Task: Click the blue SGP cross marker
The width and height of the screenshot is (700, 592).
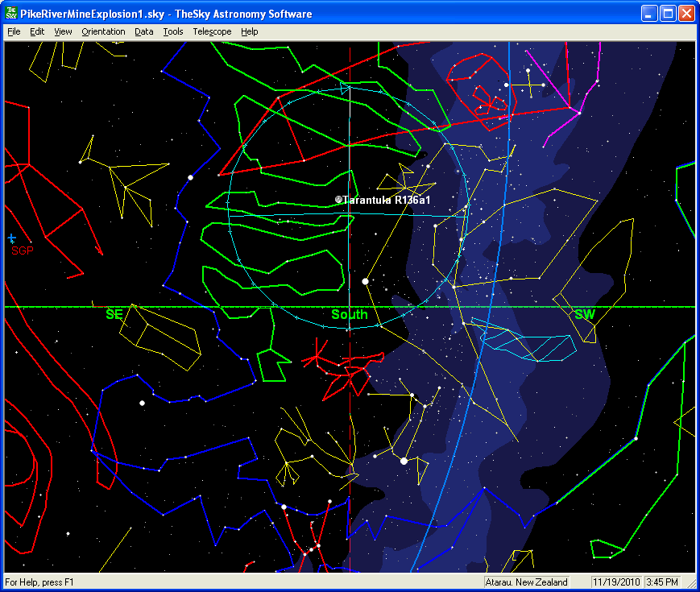Action: coord(11,238)
